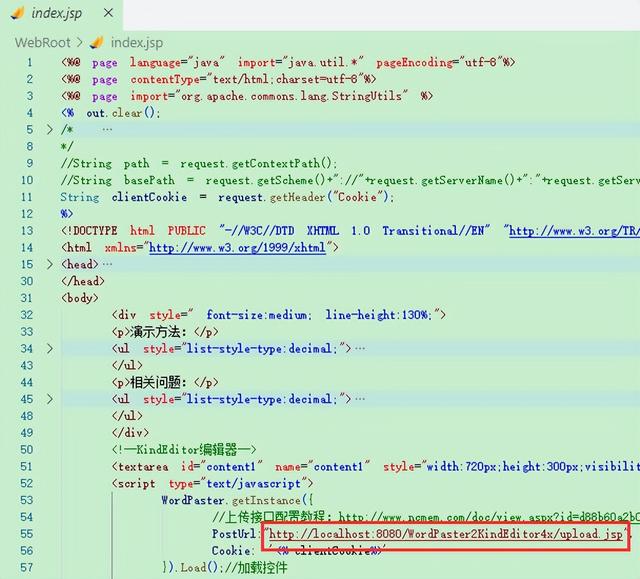Click 'contentType' attribute on line 2
The image size is (640, 579).
(165, 79)
